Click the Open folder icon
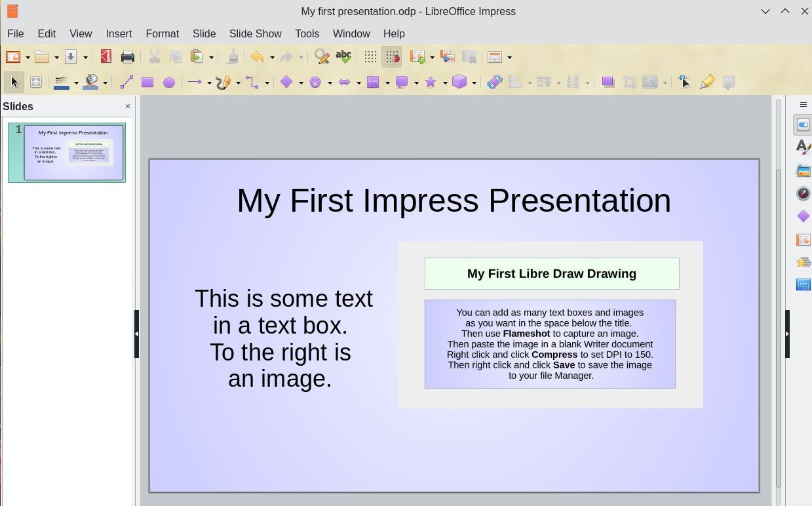This screenshot has width=812, height=506. tap(42, 57)
